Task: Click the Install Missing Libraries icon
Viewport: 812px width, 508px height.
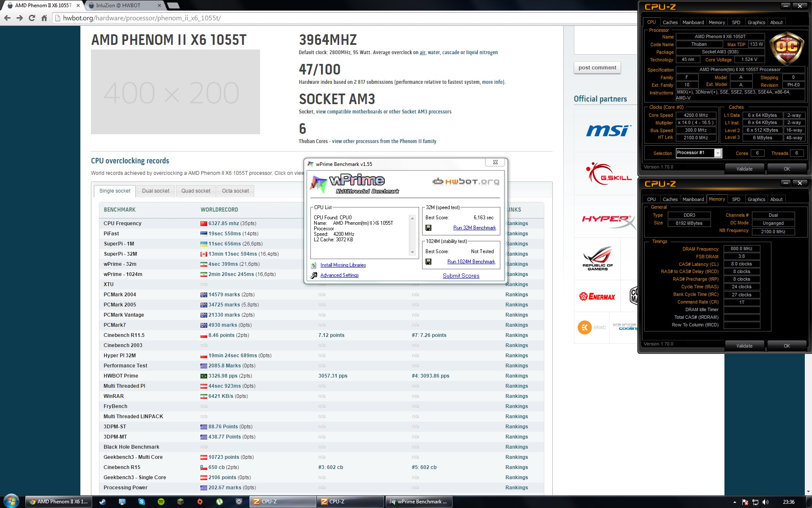Action: pos(314,265)
